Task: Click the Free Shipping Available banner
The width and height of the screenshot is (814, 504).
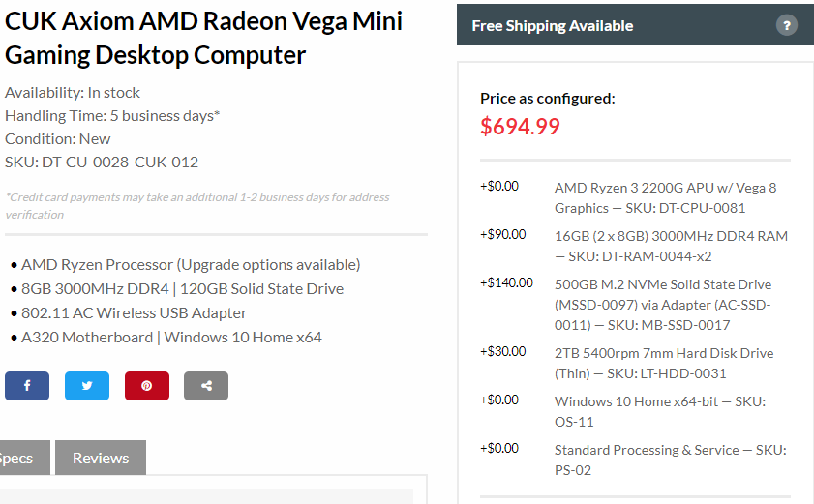Action: (x=635, y=25)
